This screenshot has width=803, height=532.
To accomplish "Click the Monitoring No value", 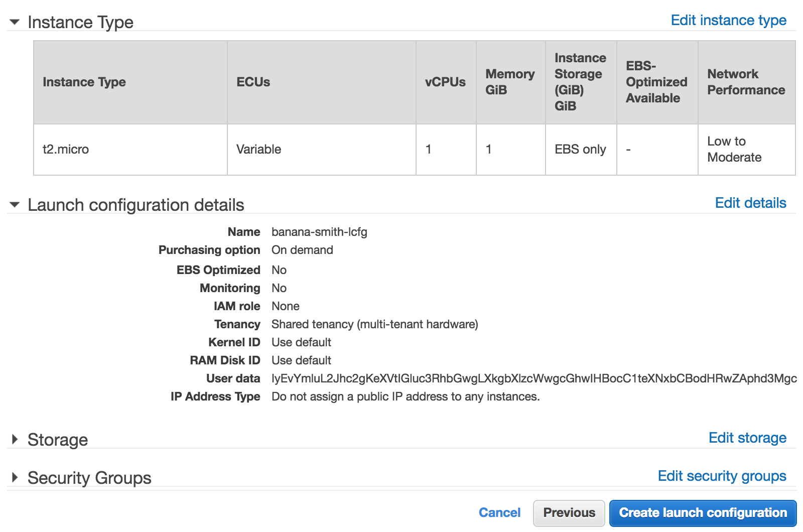I will point(279,288).
